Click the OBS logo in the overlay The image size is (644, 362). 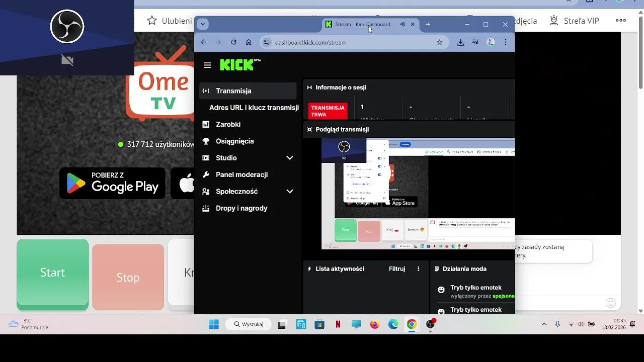(67, 26)
